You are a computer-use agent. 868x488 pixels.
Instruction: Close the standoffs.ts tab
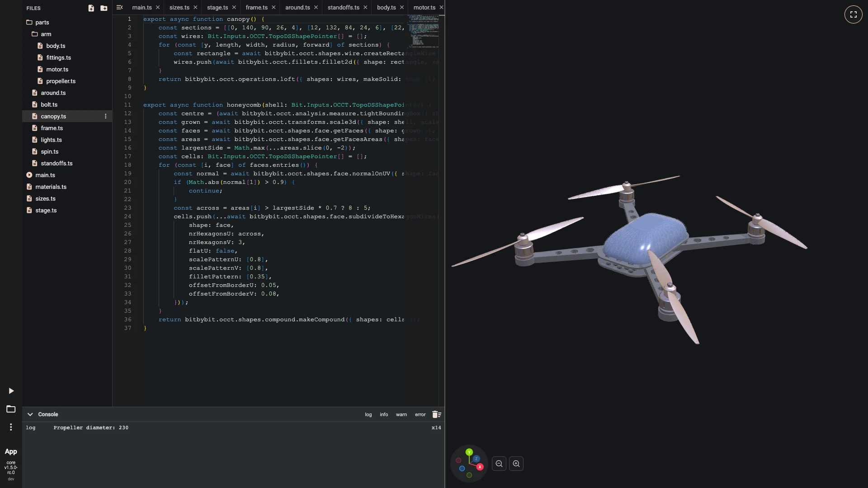[365, 7]
